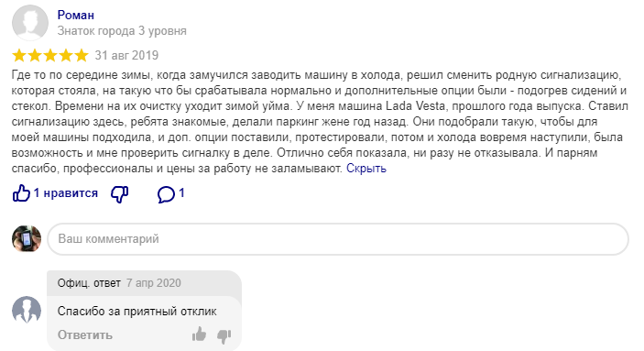Select the Офиц. ответ label

pyautogui.click(x=89, y=283)
